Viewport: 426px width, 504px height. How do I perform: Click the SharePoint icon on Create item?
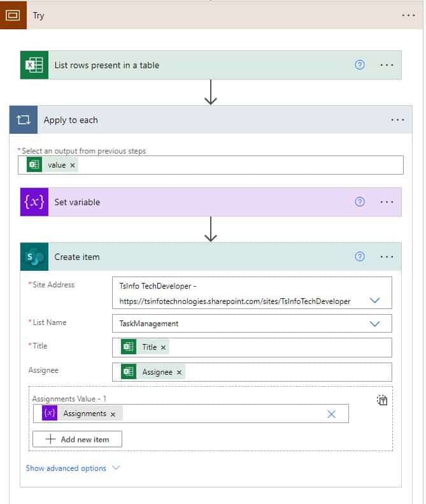tap(34, 257)
